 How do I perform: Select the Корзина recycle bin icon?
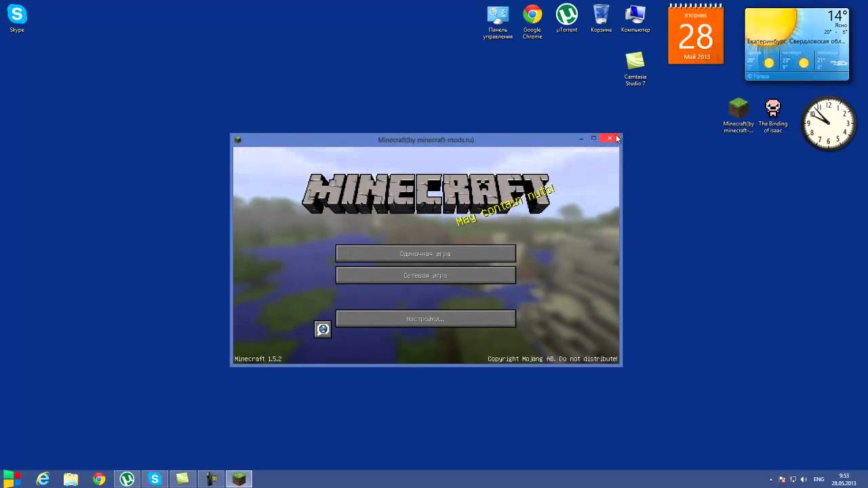[601, 18]
